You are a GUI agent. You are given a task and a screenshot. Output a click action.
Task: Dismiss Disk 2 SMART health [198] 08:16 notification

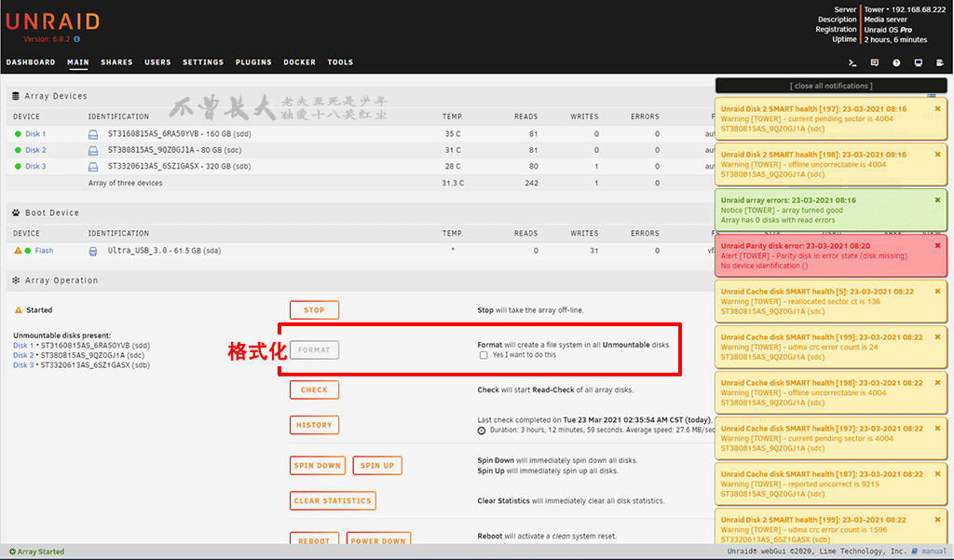tap(937, 155)
